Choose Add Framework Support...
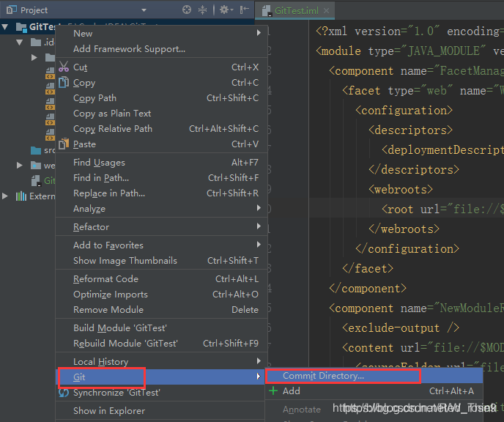 (x=161, y=49)
